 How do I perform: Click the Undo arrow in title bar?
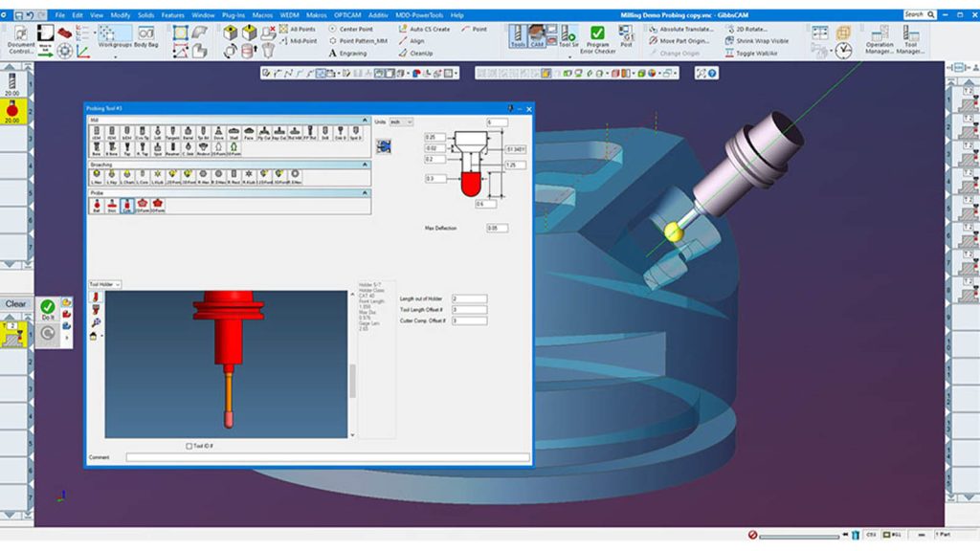pyautogui.click(x=30, y=15)
